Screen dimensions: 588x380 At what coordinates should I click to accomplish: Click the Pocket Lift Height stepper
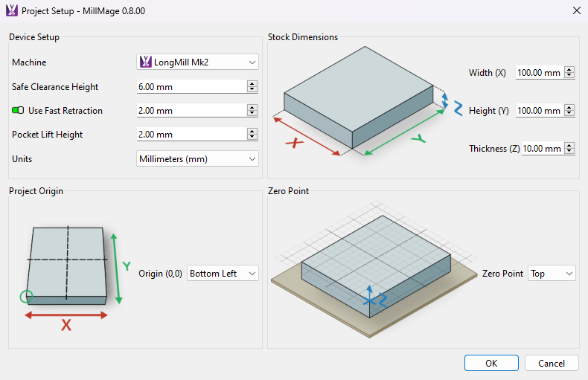pyautogui.click(x=252, y=135)
